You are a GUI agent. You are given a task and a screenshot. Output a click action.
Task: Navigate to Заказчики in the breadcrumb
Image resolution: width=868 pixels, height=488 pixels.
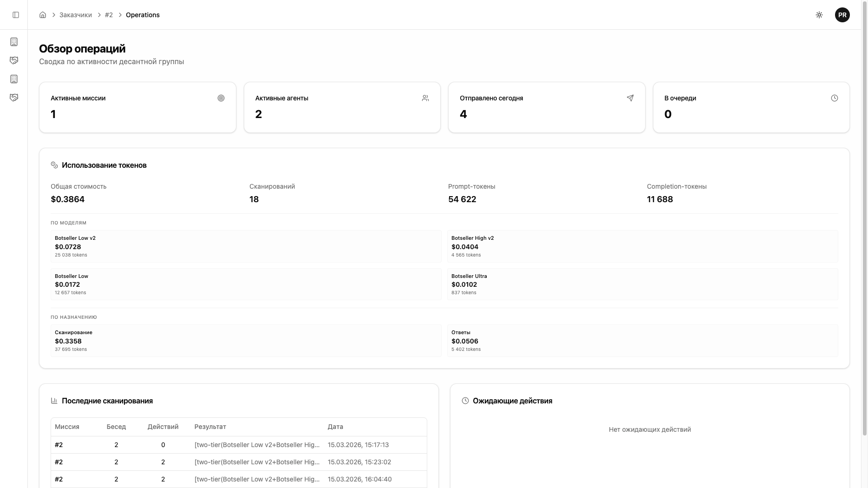75,15
